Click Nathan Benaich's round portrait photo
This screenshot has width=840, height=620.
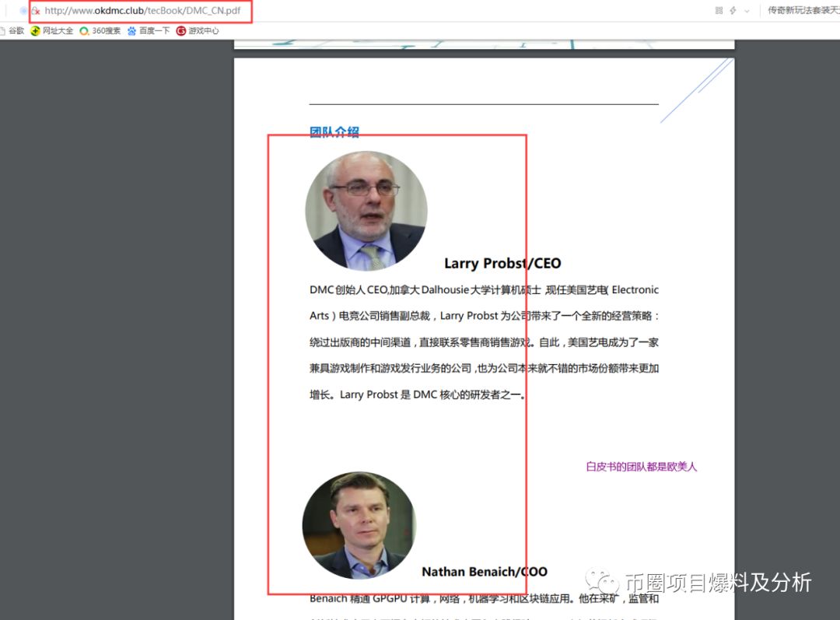[x=359, y=525]
